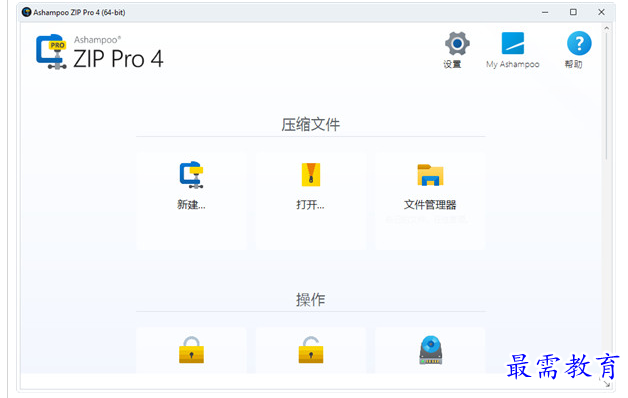
Task: Click the vertical scrollbar thumb
Action: click(x=606, y=96)
